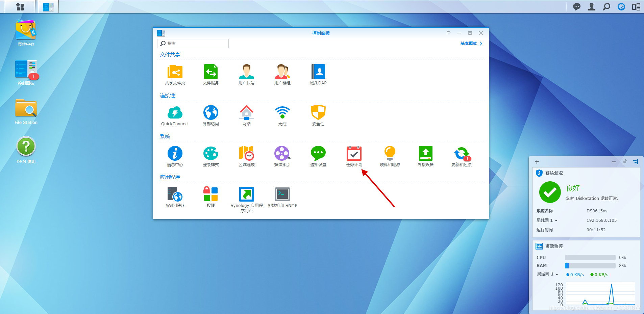This screenshot has height=314, width=644.
Task: Open File Station desktop icon
Action: coord(26,108)
